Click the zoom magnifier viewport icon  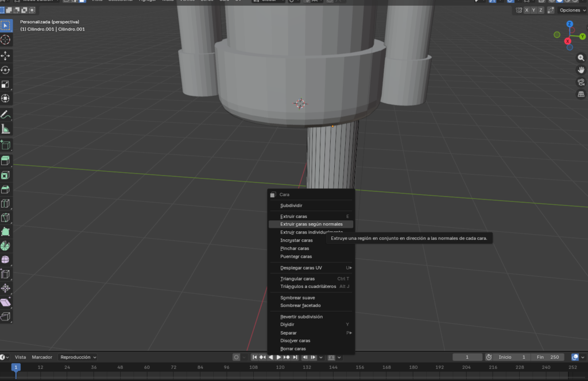tap(581, 58)
